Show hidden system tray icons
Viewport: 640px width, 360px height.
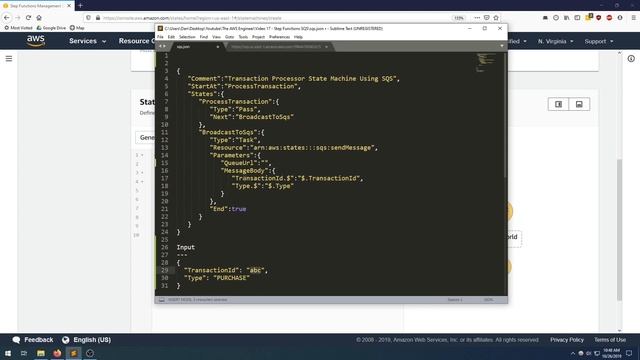point(572,353)
